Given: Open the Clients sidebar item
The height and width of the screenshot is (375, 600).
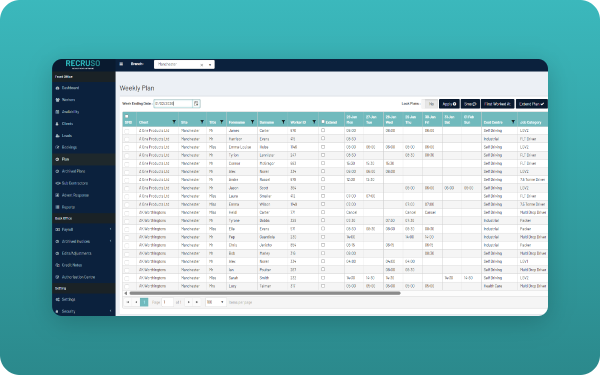Looking at the screenshot, I should 67,124.
